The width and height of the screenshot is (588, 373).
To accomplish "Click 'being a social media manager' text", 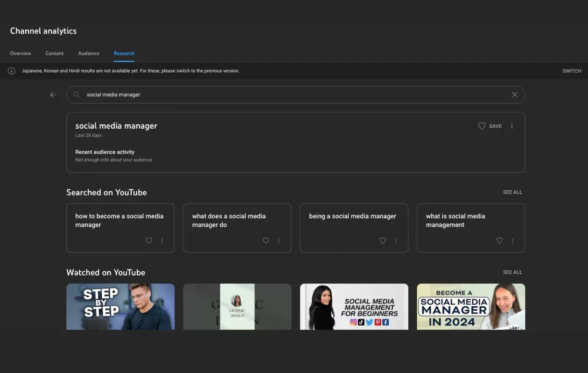I will pyautogui.click(x=352, y=216).
